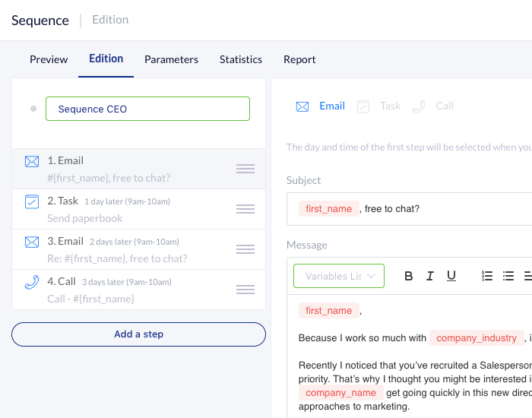Image resolution: width=532 pixels, height=418 pixels.
Task: Click the task checkbox icon of step 2
Action: tap(31, 201)
